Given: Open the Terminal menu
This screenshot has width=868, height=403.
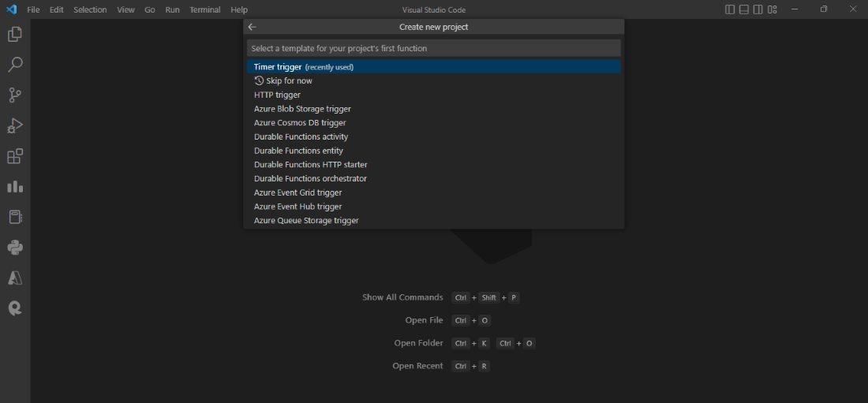Looking at the screenshot, I should click(x=205, y=9).
